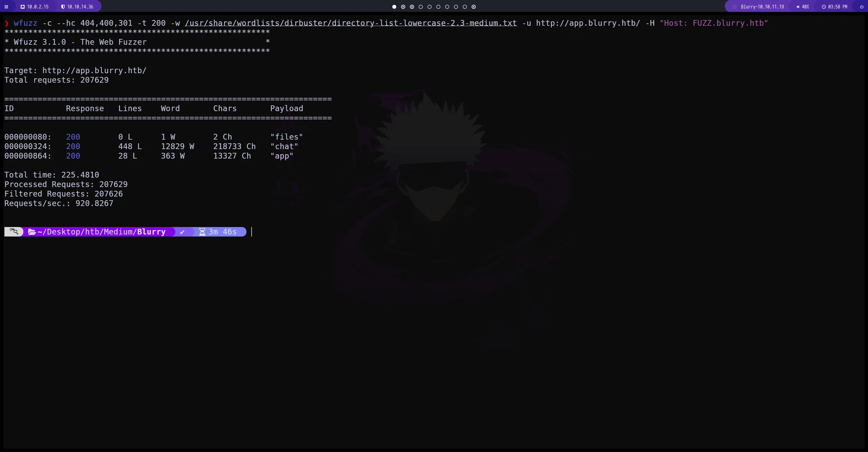Viewport: 868px width, 452px height.
Task: Click the target cube icon before Blurry-10.10.11.19
Action: [x=735, y=7]
